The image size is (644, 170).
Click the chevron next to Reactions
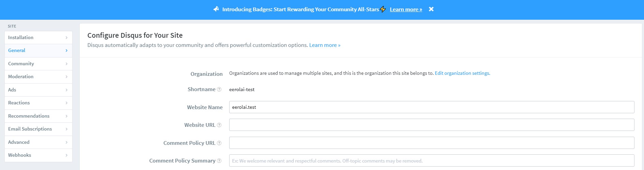pos(66,103)
